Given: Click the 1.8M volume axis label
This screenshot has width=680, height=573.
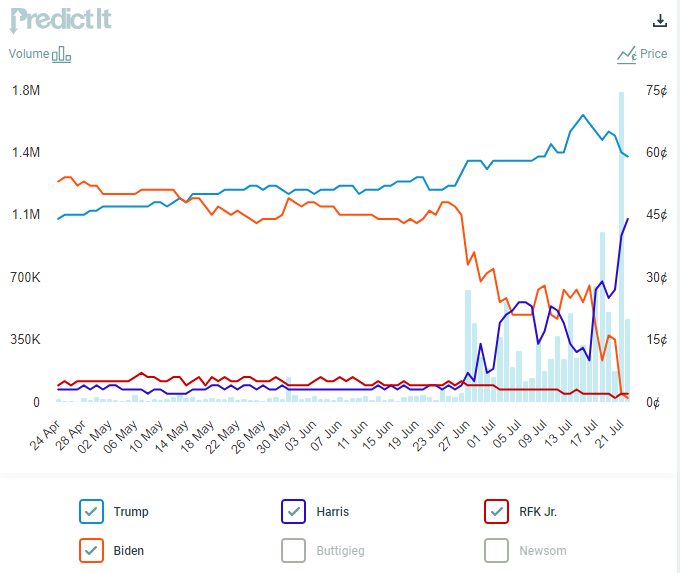Looking at the screenshot, I should (26, 91).
